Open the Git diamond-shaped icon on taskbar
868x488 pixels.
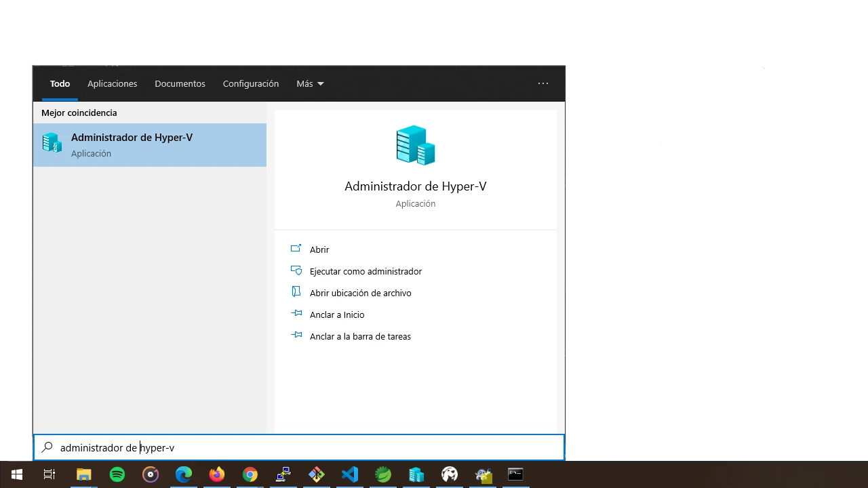pos(317,474)
